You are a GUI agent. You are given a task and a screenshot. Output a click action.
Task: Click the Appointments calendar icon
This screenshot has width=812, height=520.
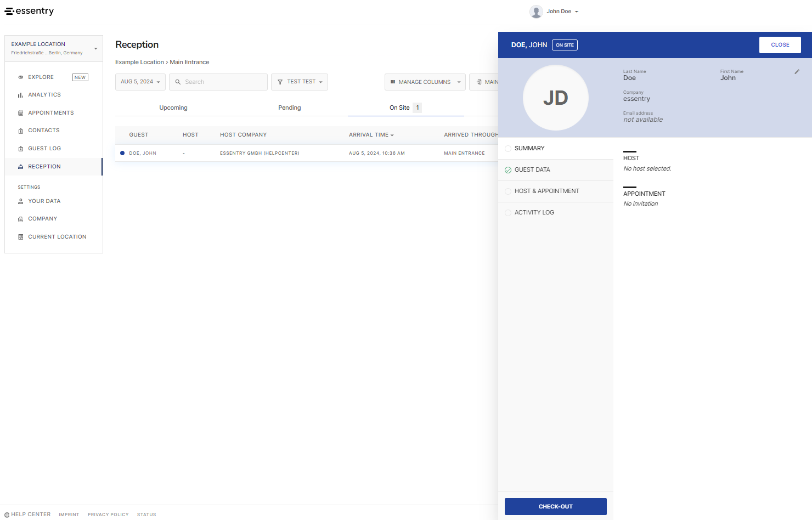click(21, 113)
